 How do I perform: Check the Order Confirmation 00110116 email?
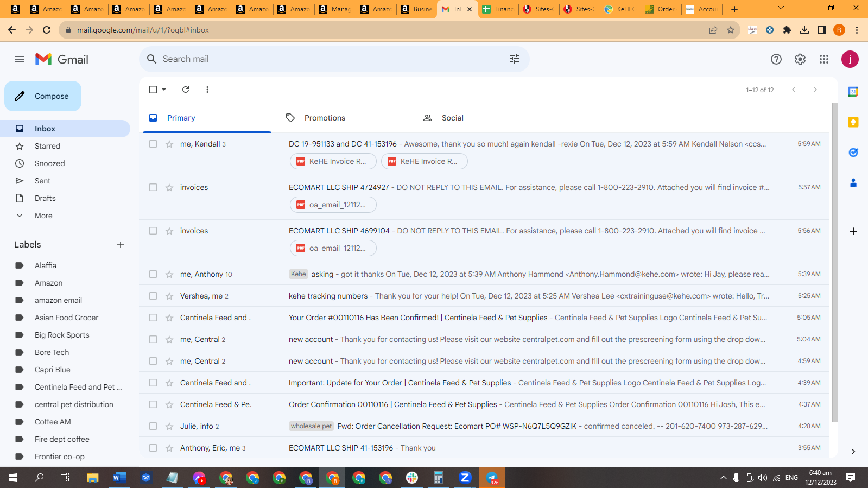tap(153, 404)
